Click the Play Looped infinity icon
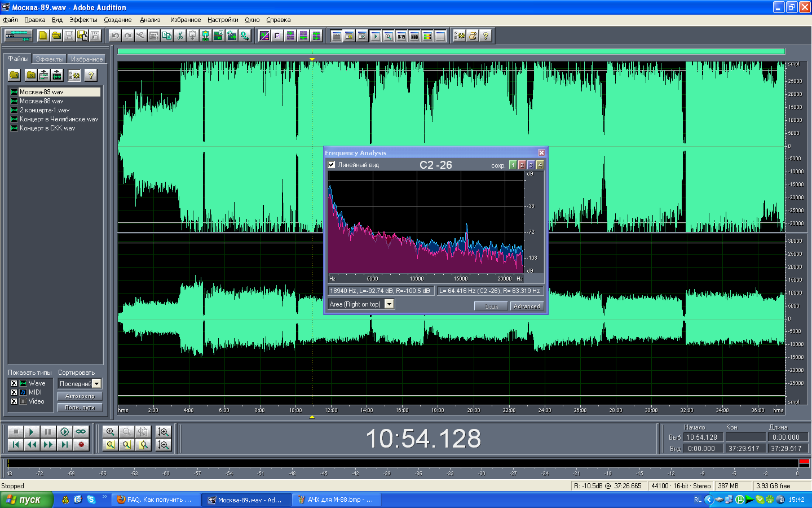Screen dimensions: 812x508 pos(81,432)
